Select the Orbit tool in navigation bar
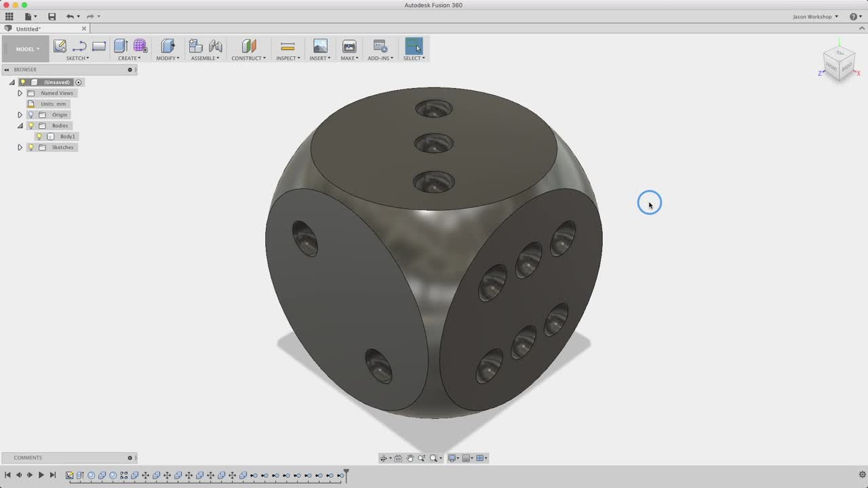 [383, 458]
